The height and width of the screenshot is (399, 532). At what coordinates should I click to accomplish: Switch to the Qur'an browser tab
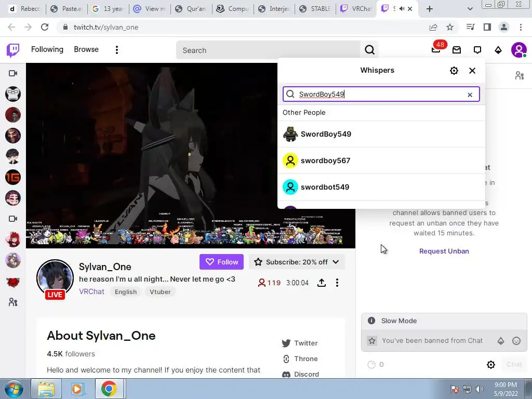[191, 9]
